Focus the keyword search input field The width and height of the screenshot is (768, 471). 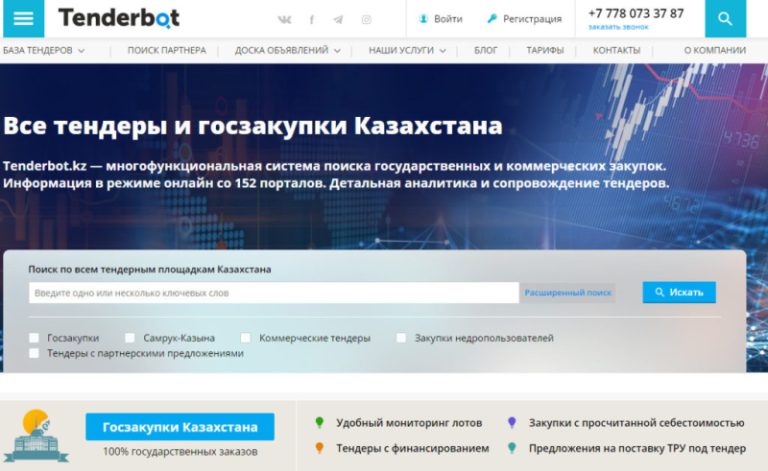tap(274, 293)
